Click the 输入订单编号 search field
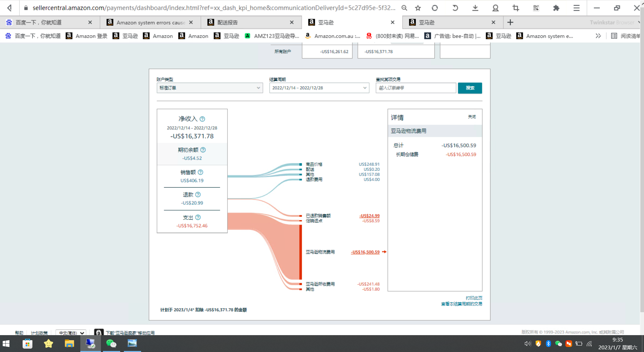The height and width of the screenshot is (352, 644). [x=415, y=88]
